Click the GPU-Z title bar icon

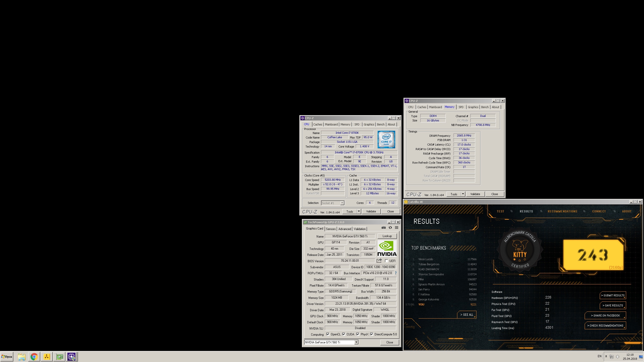[x=305, y=222]
